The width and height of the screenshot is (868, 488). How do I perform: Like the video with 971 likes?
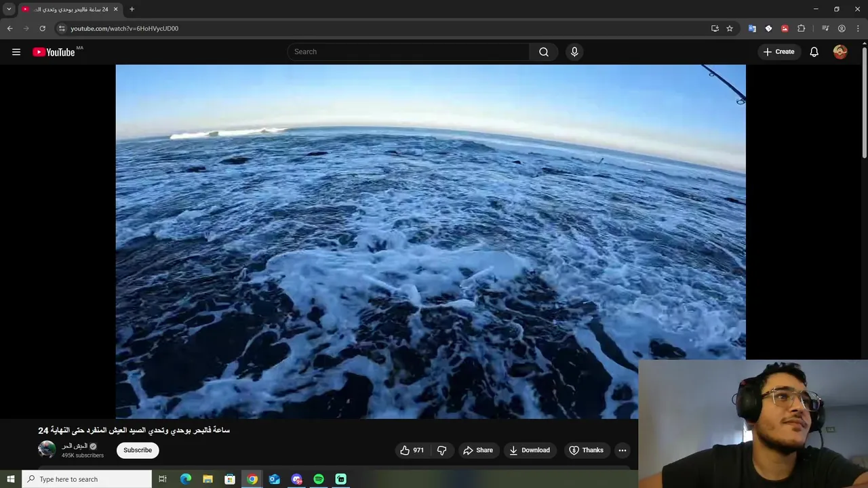(x=412, y=450)
